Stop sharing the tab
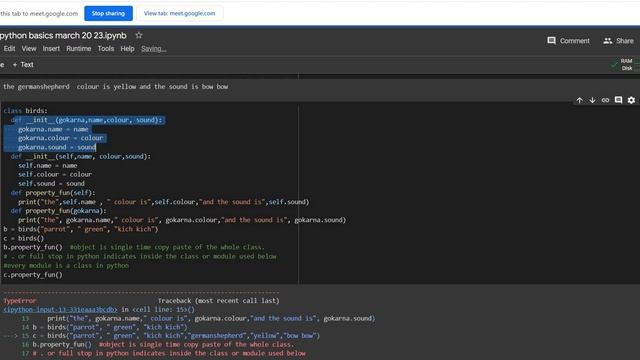The image size is (640, 360). (x=108, y=13)
